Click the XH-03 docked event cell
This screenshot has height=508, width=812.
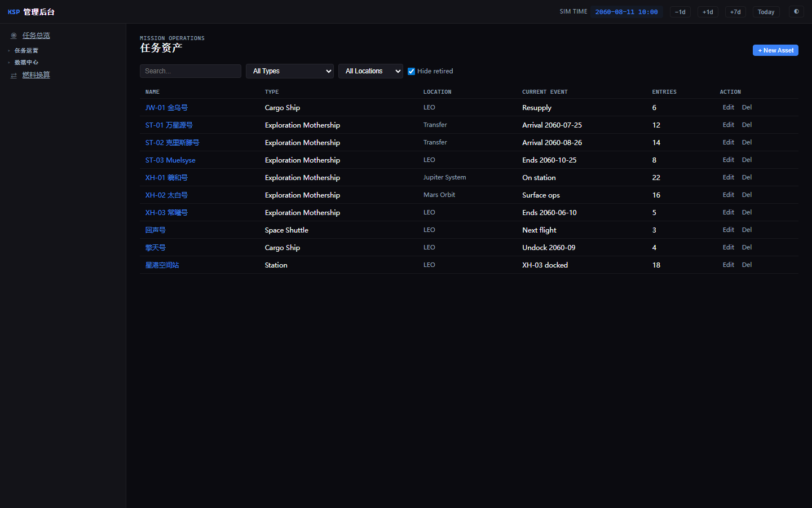(545, 265)
